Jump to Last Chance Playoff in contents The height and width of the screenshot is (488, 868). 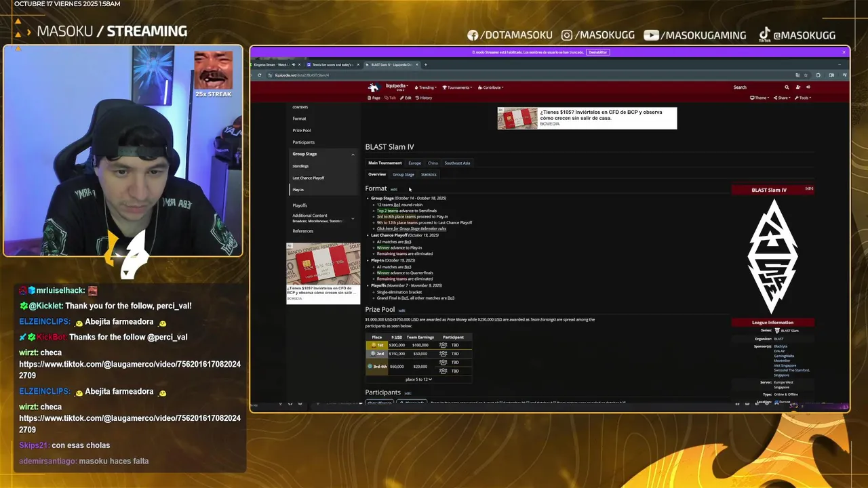pos(309,178)
